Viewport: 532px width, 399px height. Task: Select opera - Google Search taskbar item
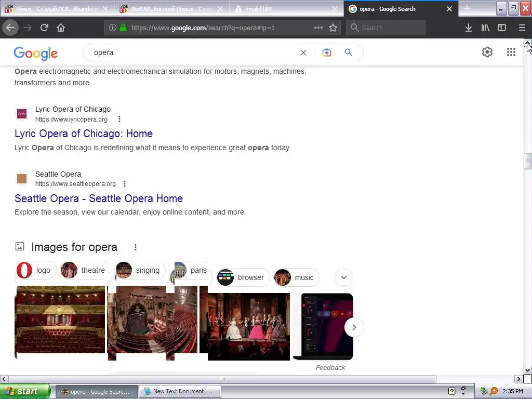[x=97, y=392]
